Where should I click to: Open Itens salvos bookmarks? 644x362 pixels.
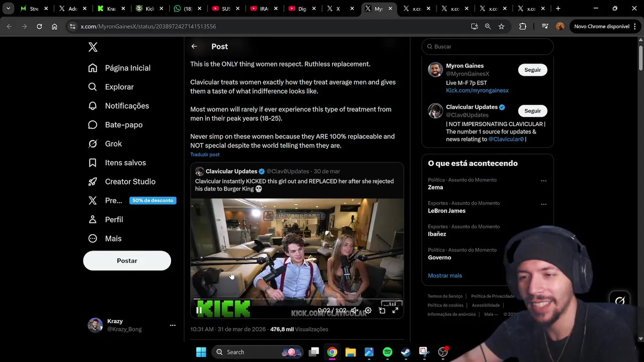pos(117,162)
